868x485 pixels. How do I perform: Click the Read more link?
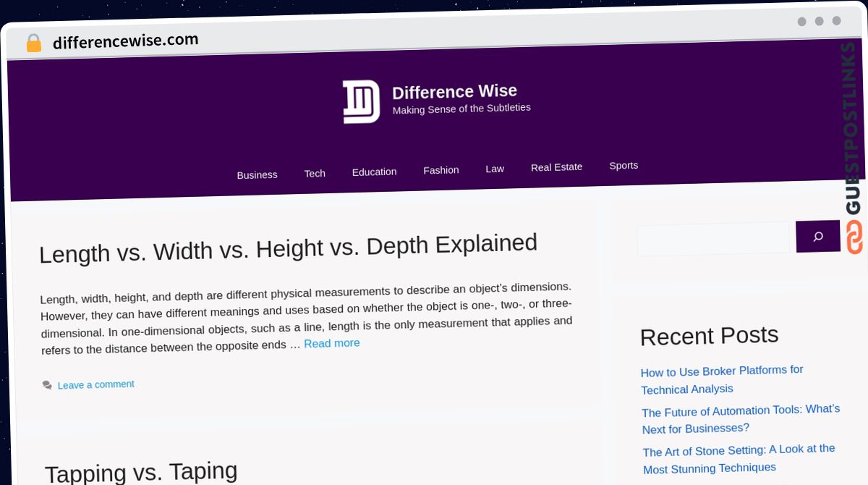(331, 343)
